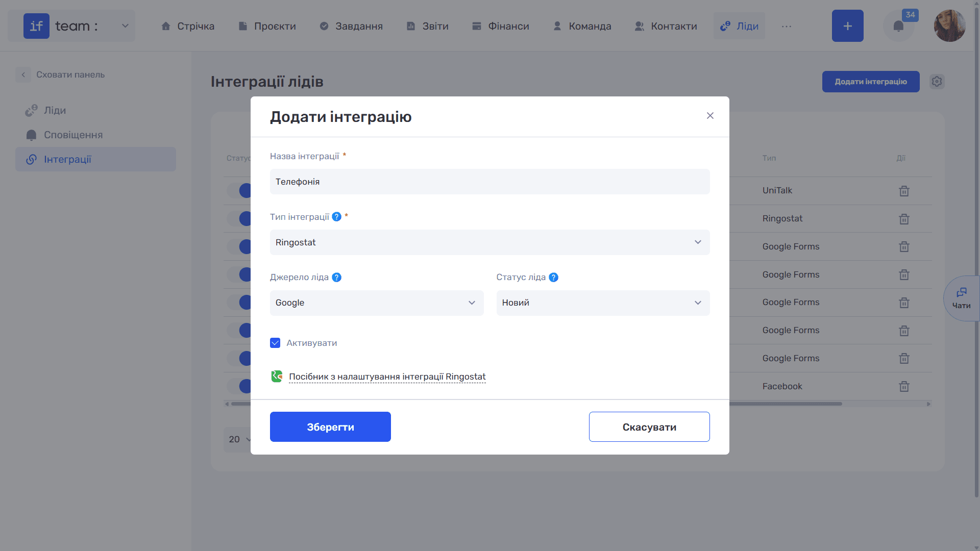Image resolution: width=980 pixels, height=551 pixels.
Task: Click the Facebook type cell
Action: [x=782, y=386]
